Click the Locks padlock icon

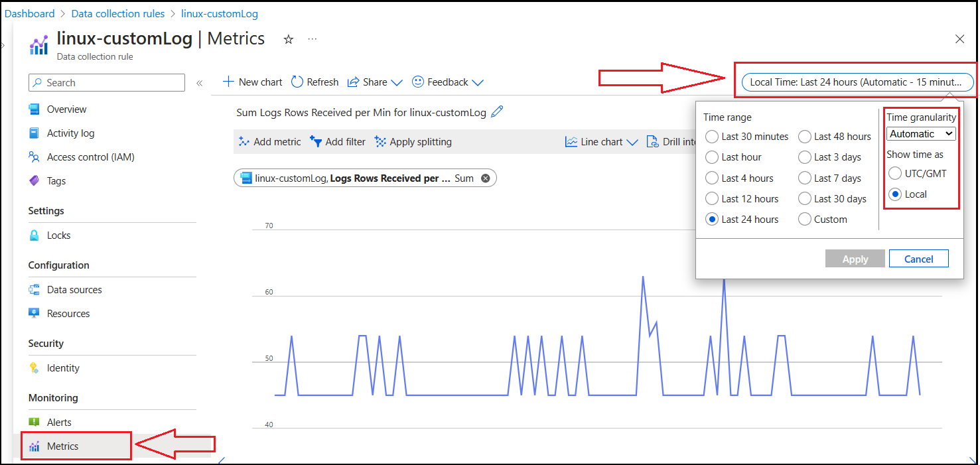(35, 235)
